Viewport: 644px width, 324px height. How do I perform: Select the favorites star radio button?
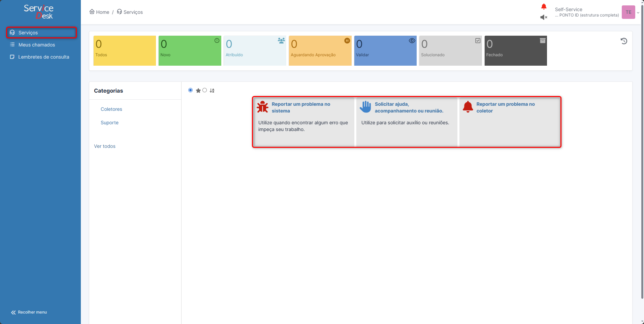[x=191, y=90]
